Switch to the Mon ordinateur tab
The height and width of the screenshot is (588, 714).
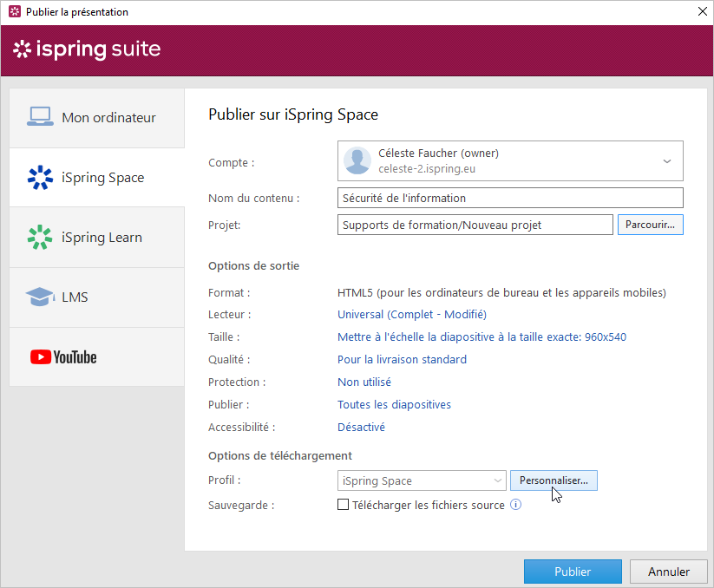[x=97, y=117]
